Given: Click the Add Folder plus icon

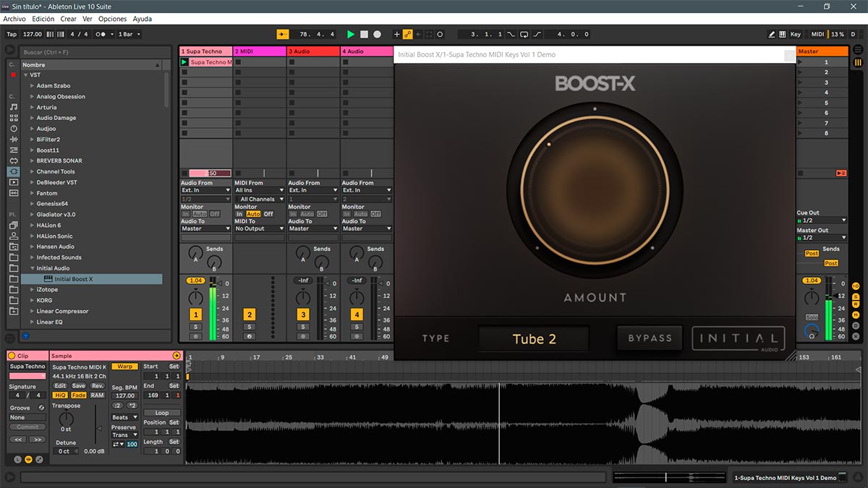Looking at the screenshot, I should (x=13, y=311).
